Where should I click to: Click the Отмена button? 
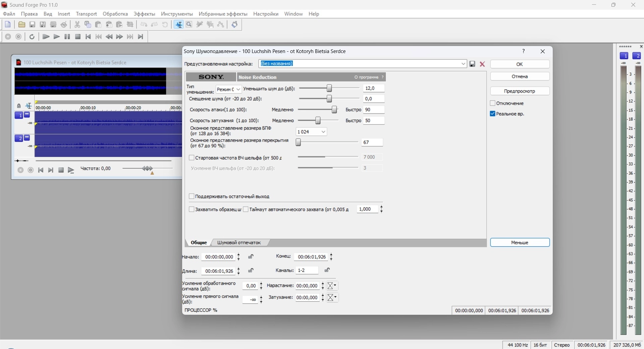(520, 77)
